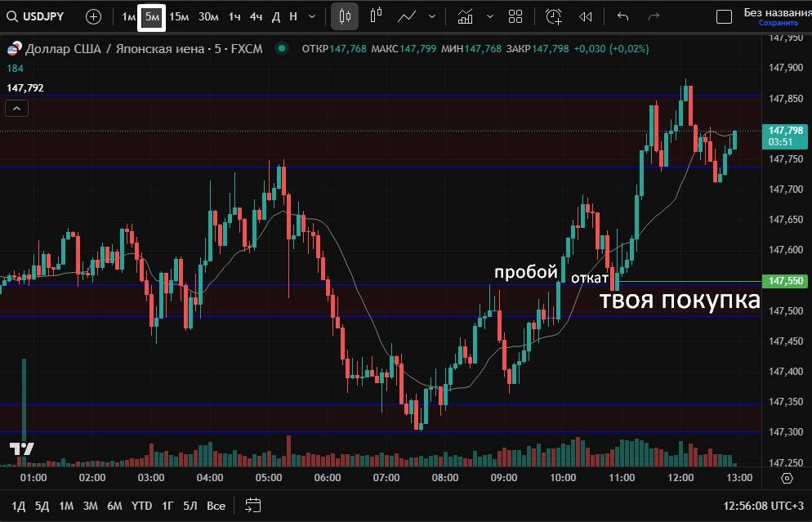Switch to the 15м timeframe
The image size is (812, 522).
(x=179, y=16)
